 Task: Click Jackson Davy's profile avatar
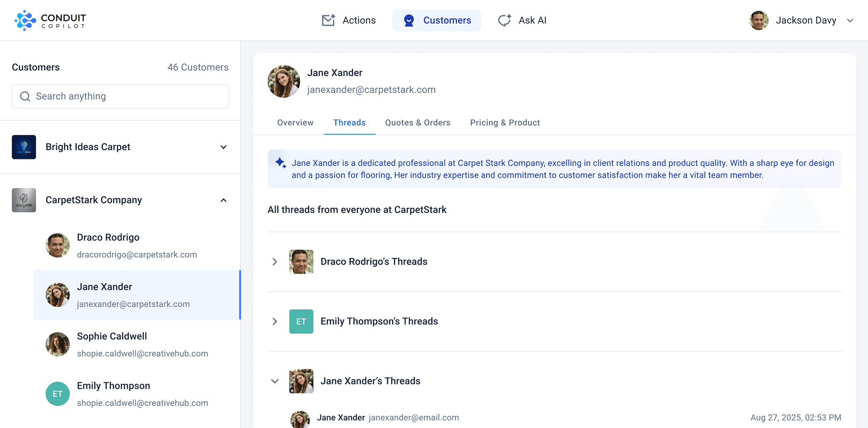[759, 20]
